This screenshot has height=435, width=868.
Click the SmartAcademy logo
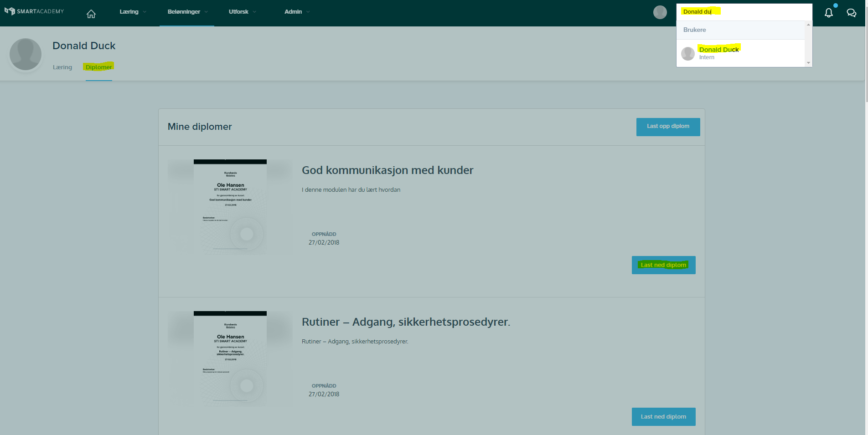click(x=34, y=11)
